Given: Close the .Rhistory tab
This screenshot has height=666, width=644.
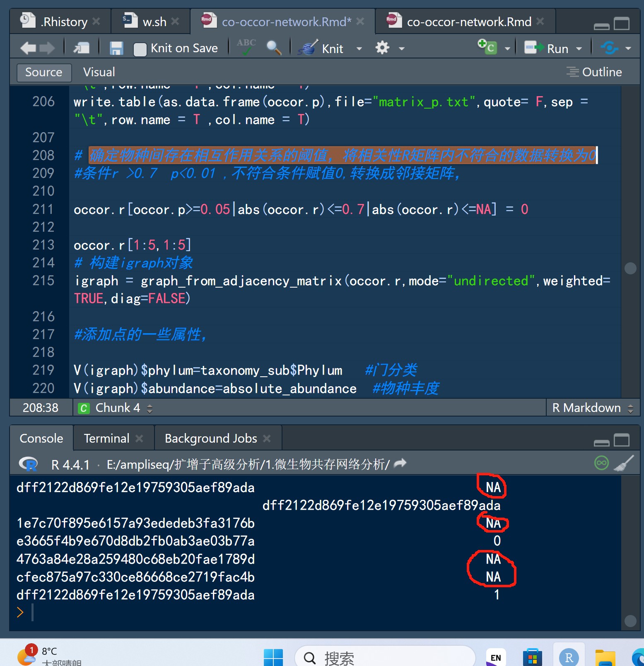Looking at the screenshot, I should pos(96,21).
